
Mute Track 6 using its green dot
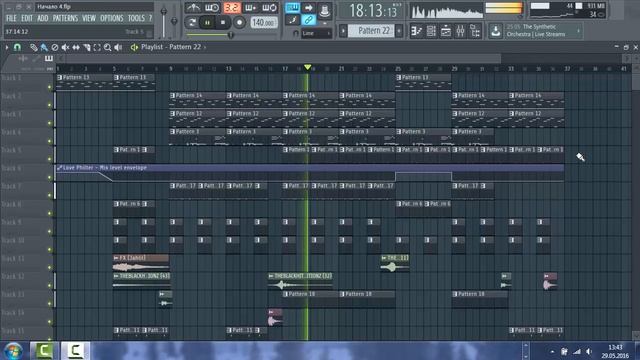click(50, 177)
